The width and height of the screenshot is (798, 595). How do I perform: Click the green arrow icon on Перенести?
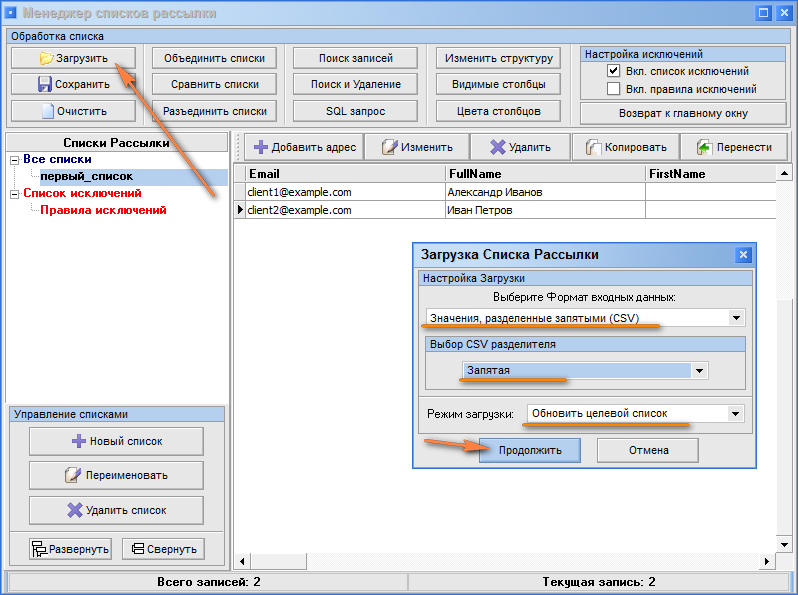pyautogui.click(x=704, y=147)
